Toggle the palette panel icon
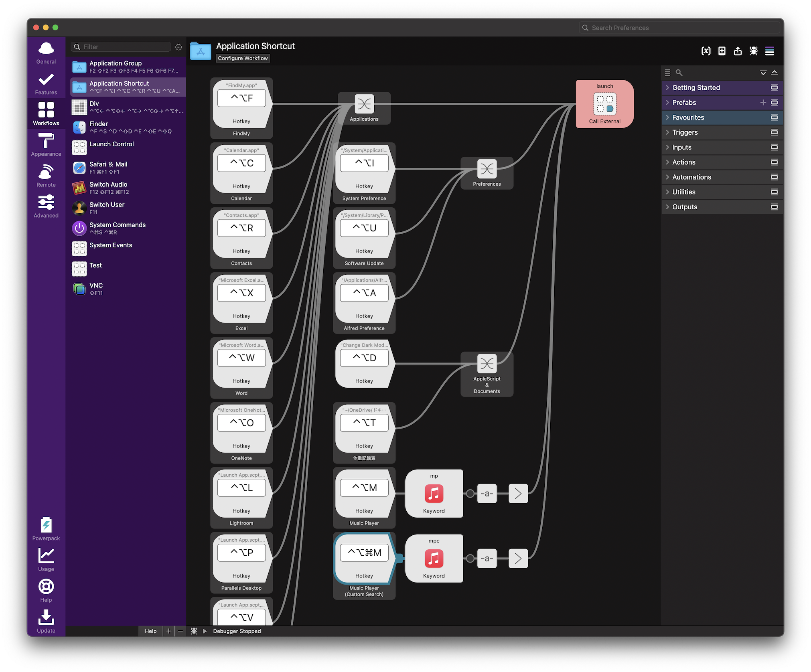 (769, 51)
